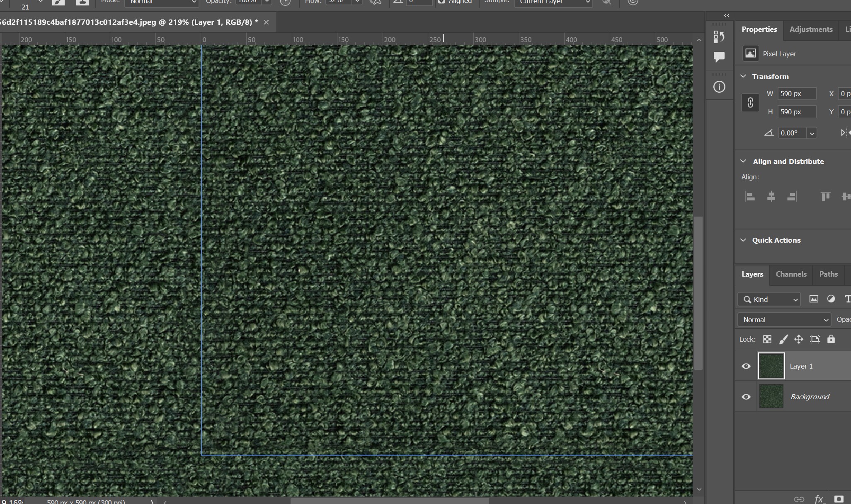Click the airbrush build-up icon

[x=376, y=2]
